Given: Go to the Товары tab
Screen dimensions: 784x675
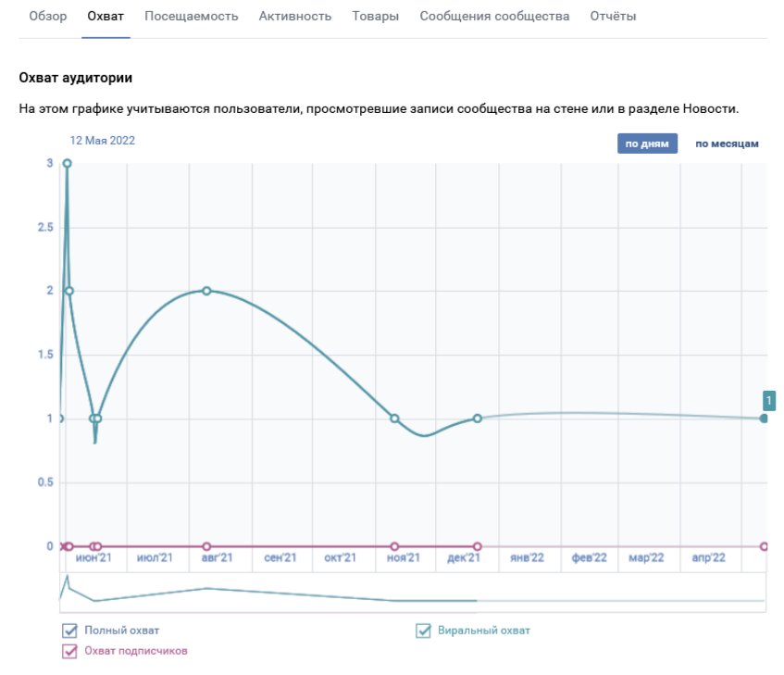Looking at the screenshot, I should click(x=376, y=17).
